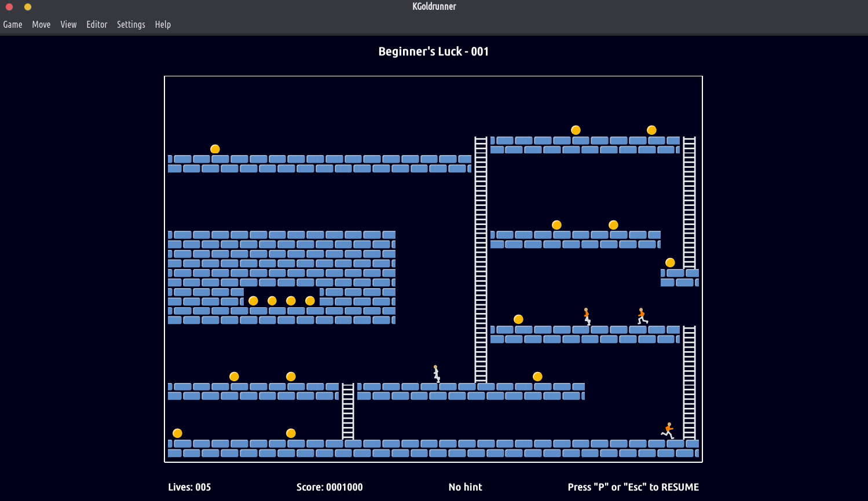Click the gold nugget at the far left of the ground floor
868x501 pixels.
177,433
